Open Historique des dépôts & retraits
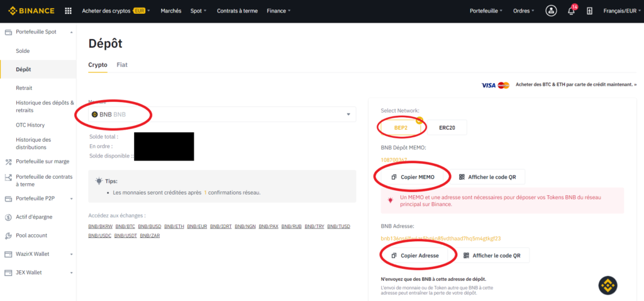The image size is (644, 301). click(45, 106)
